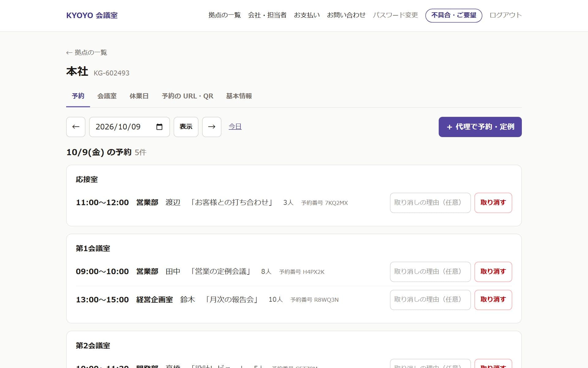The image size is (588, 368).
Task: Cancel the 09:00～10:00 田中 reservation
Action: click(493, 272)
